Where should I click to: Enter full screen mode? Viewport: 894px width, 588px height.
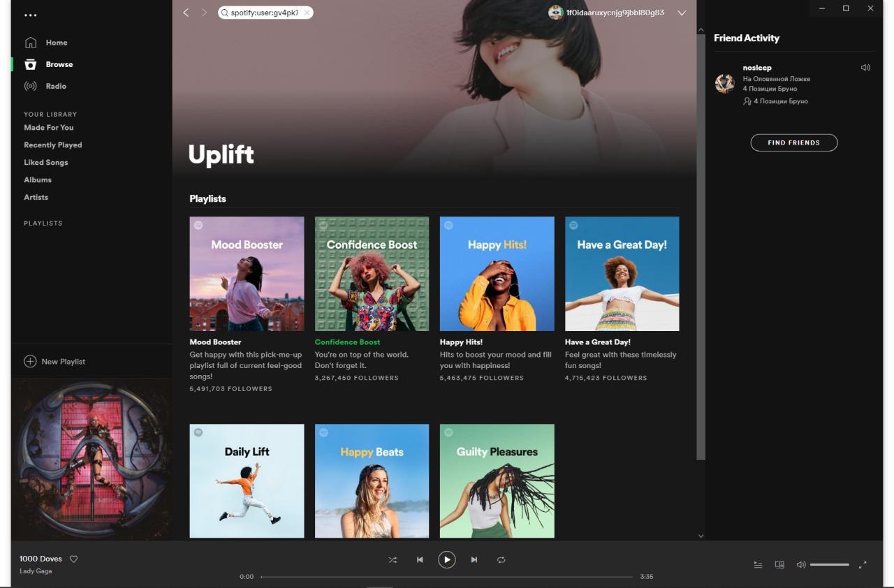(x=863, y=564)
